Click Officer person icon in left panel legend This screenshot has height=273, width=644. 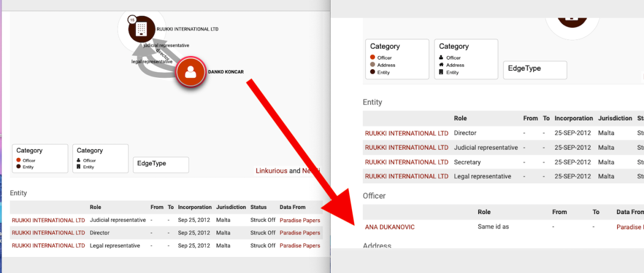tap(79, 160)
